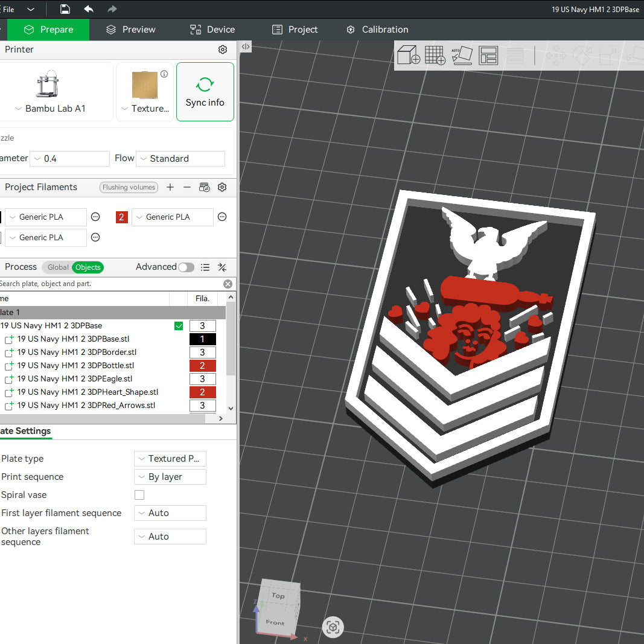Viewport: 644px width, 644px height.
Task: Open the printer settings gear icon
Action: [x=223, y=49]
